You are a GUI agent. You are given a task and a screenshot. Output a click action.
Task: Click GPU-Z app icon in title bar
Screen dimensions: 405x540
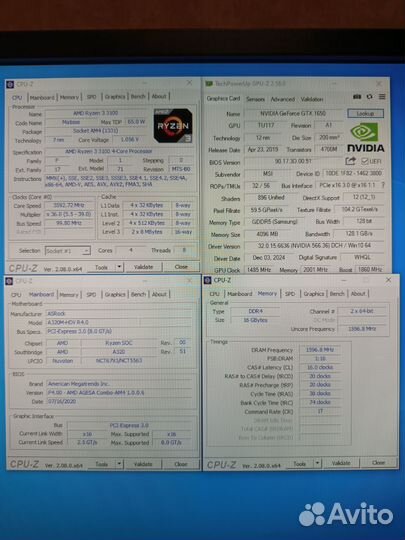coord(209,84)
